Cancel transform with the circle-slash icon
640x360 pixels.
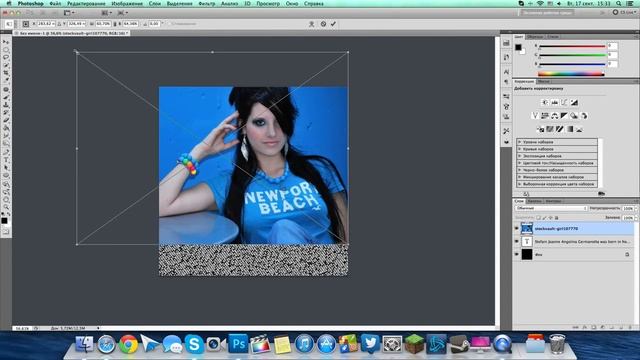323,24
